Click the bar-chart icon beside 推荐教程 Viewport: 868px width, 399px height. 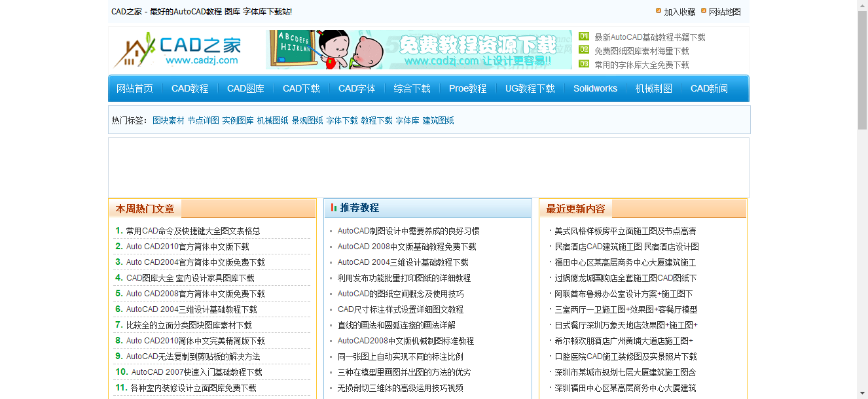[x=334, y=207]
